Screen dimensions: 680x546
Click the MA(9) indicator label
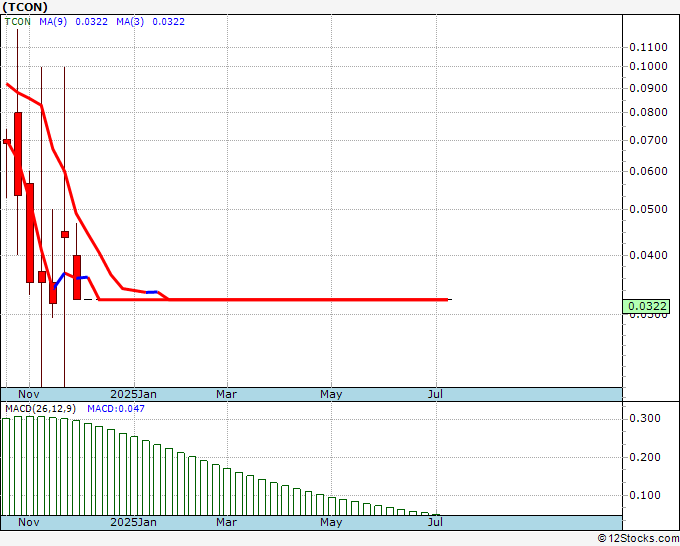(x=53, y=22)
